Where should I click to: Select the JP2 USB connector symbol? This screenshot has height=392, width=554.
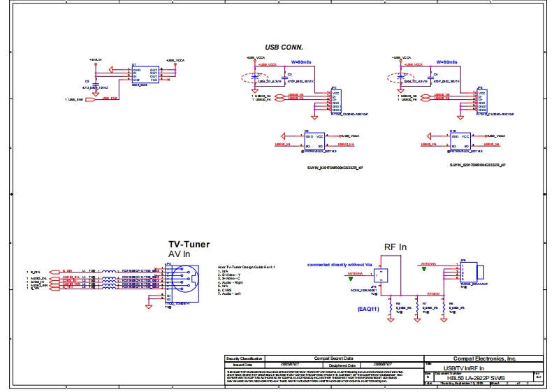point(336,101)
